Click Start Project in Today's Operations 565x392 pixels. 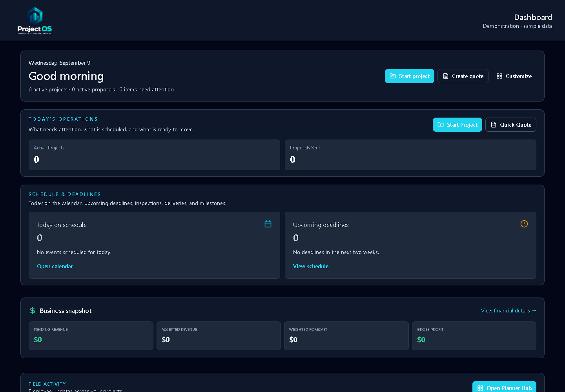point(457,125)
